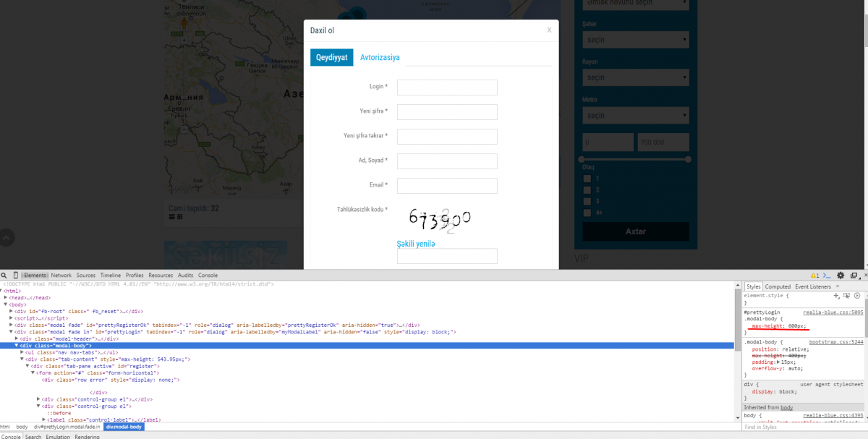This screenshot has height=439, width=868.
Task: Open the Emulation drawer tab
Action: pyautogui.click(x=57, y=436)
